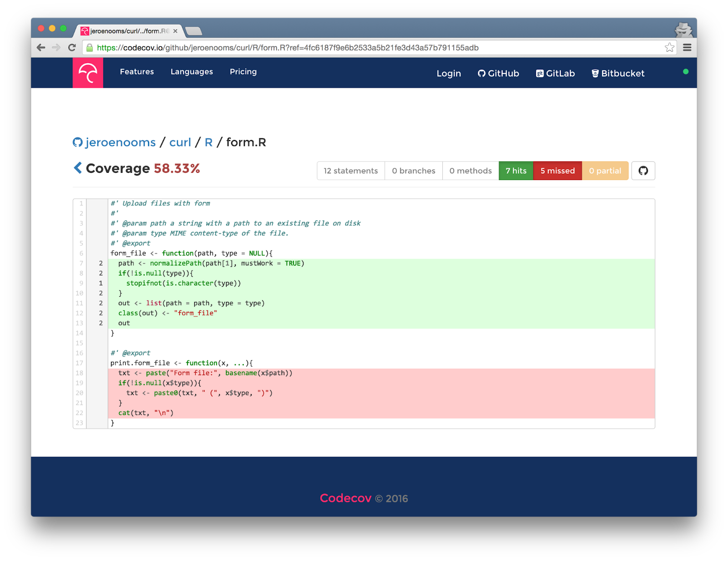Open the Pricing menu item

[x=243, y=72]
